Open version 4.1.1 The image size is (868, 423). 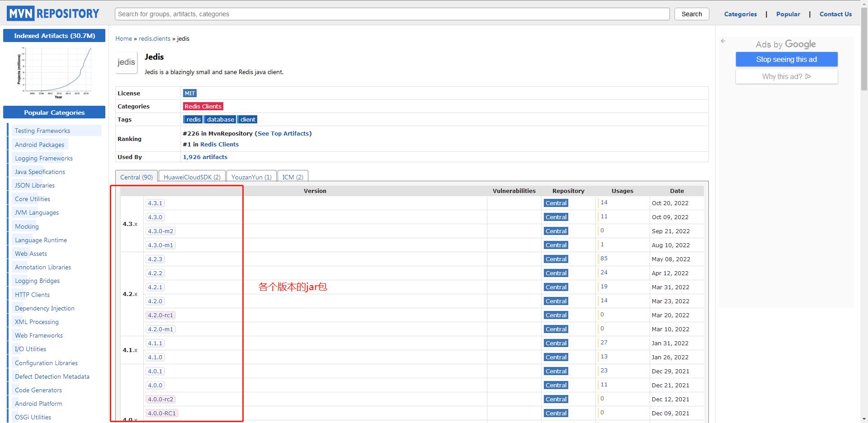(x=155, y=343)
